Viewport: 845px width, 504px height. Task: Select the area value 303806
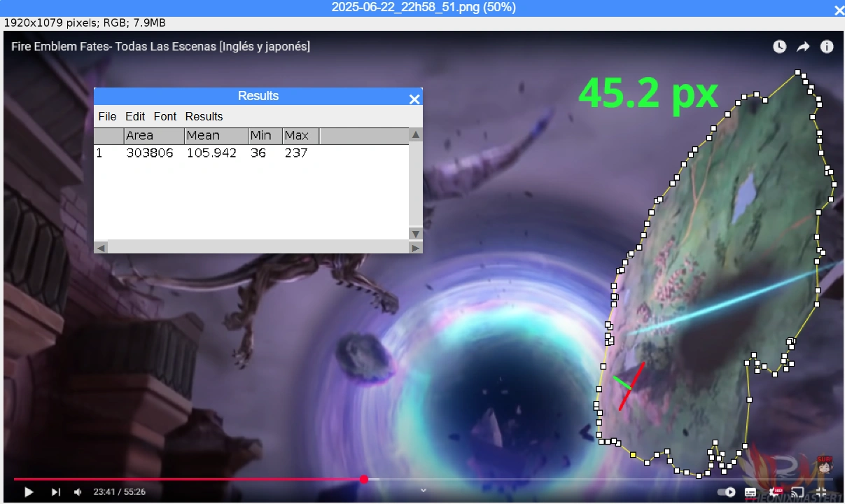click(x=150, y=153)
